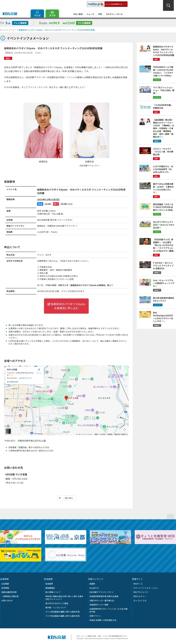Open the ちびっこイングリッシュコンテスト banner
This screenshot has width=176, height=644.
(21, 537)
